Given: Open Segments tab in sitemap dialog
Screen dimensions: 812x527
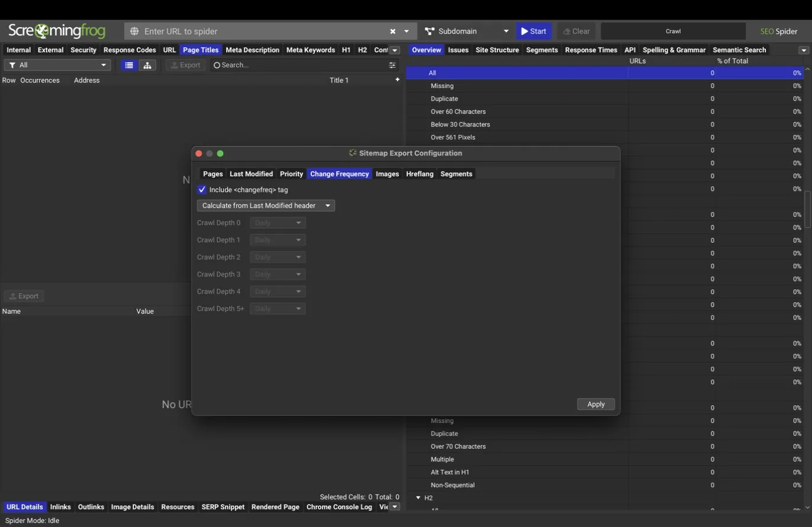Looking at the screenshot, I should (456, 174).
